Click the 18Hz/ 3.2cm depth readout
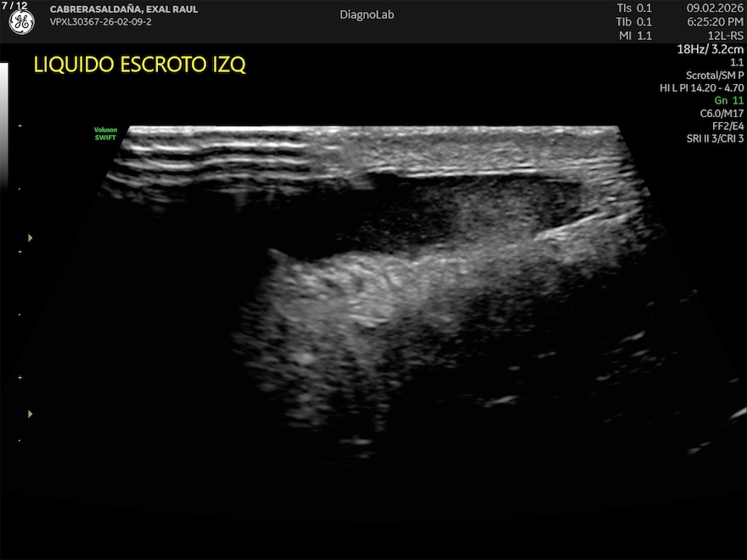The height and width of the screenshot is (560, 747). click(x=710, y=49)
